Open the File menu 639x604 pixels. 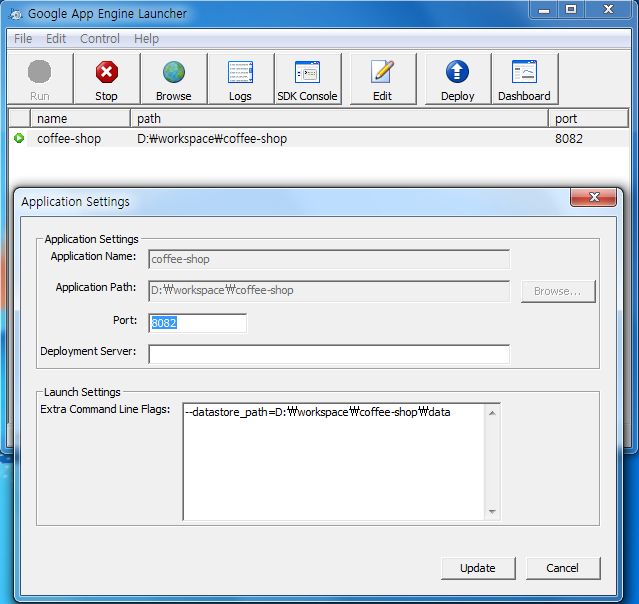[23, 39]
